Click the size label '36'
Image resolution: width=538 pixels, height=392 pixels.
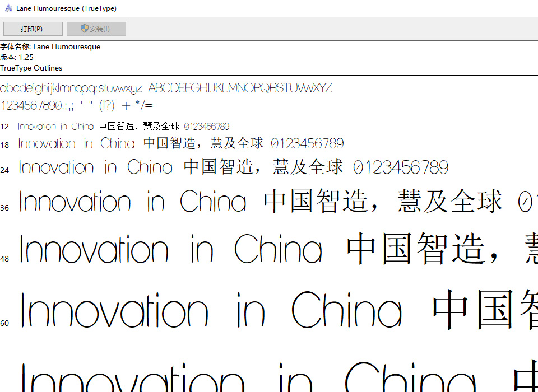pos(4,208)
